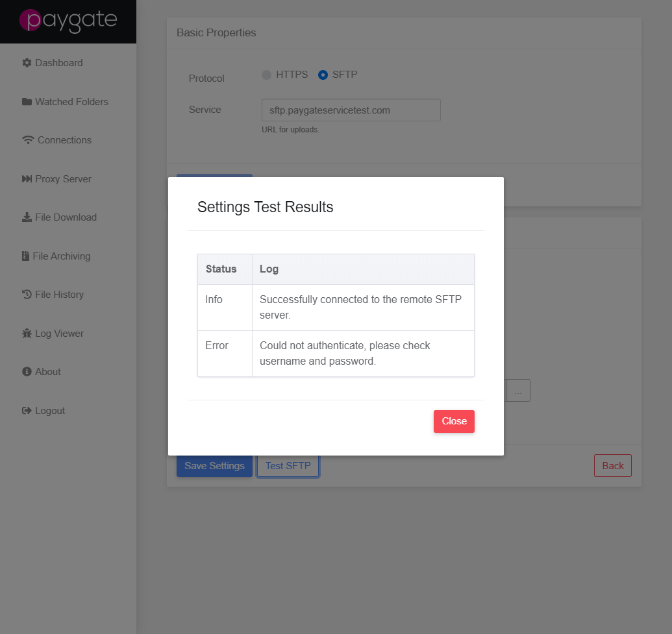The width and height of the screenshot is (672, 634).
Task: Click the Connections wifi icon
Action: pos(28,140)
